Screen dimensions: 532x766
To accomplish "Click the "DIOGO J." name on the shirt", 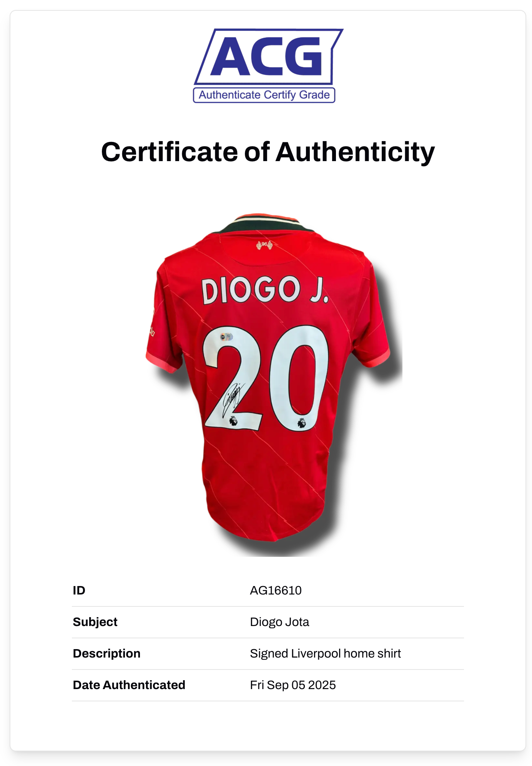I will [265, 290].
